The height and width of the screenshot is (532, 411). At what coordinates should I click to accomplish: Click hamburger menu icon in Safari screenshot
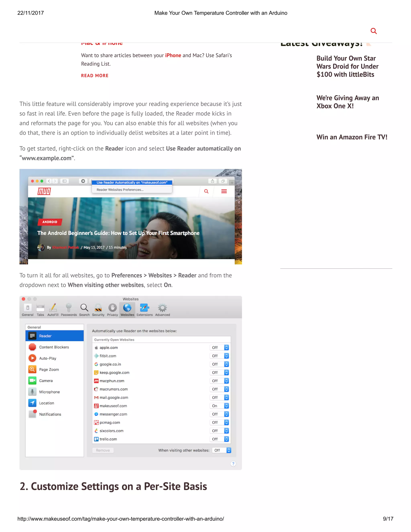(224, 191)
